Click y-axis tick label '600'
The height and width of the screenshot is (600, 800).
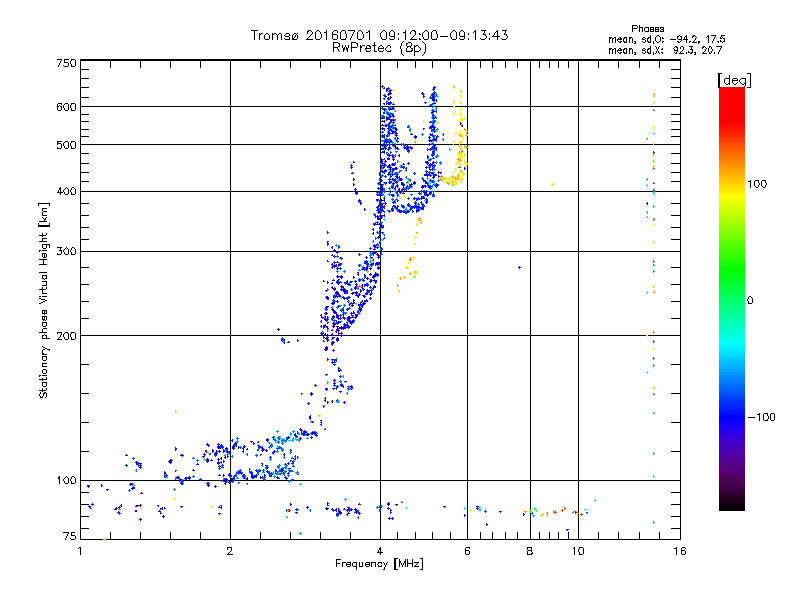coord(67,107)
